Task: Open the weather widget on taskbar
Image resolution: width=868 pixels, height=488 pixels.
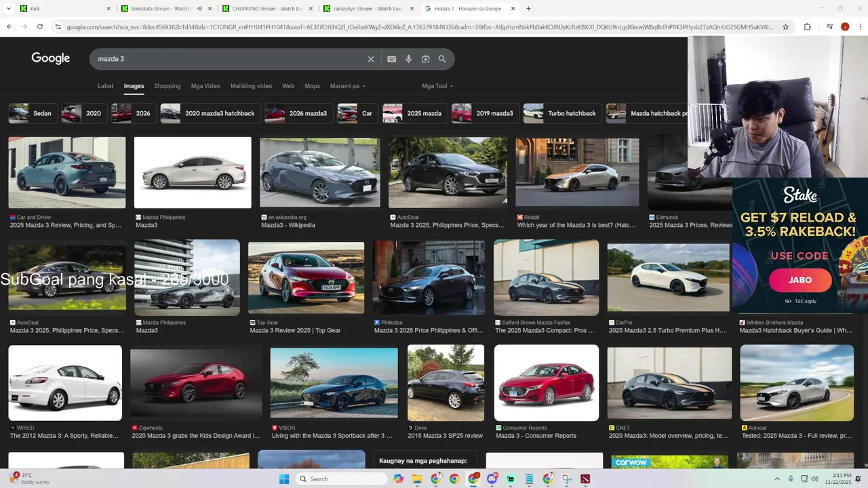Action: pos(31,479)
